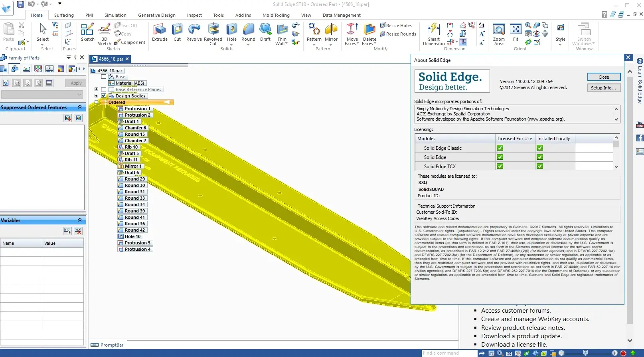The image size is (644, 357).
Task: Switch to the PMI tab
Action: point(89,15)
